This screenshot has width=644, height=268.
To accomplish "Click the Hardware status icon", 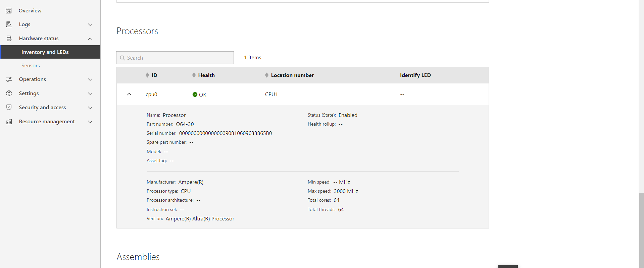I will [x=9, y=39].
